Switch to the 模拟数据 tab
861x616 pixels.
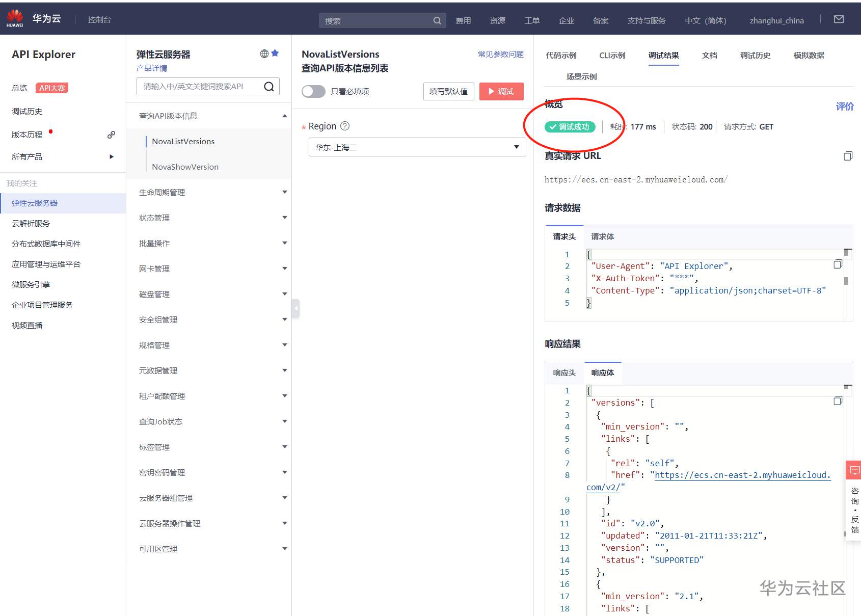tap(809, 55)
